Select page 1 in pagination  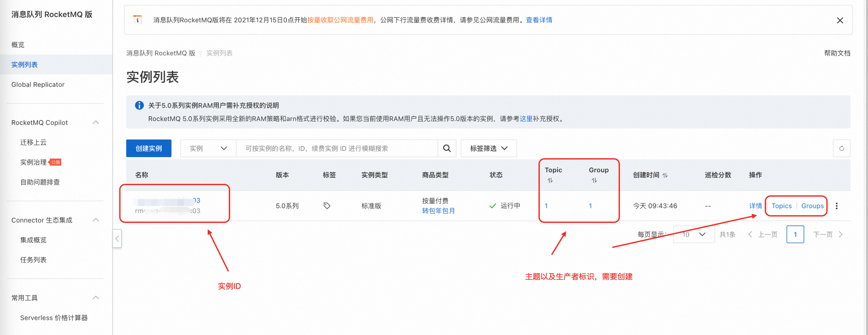coord(795,234)
